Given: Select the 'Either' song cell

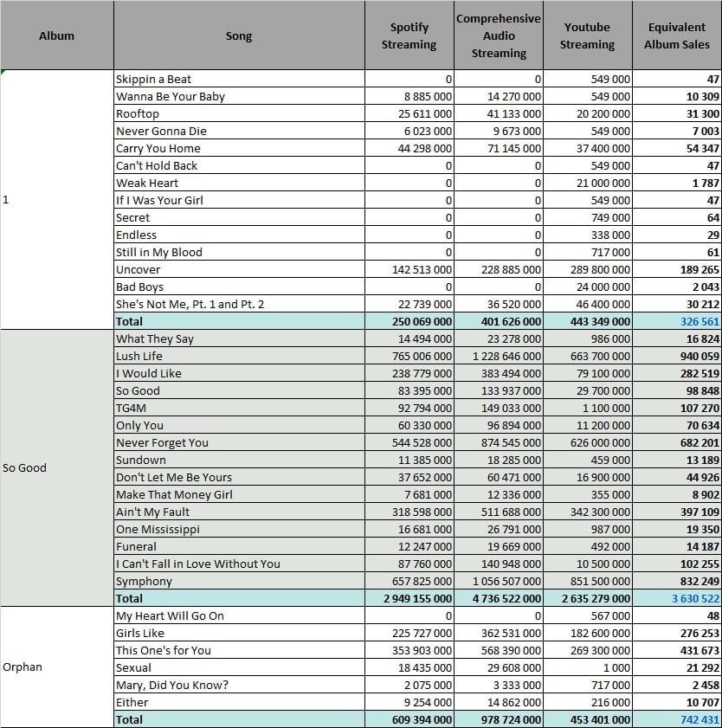Looking at the screenshot, I should (239, 702).
